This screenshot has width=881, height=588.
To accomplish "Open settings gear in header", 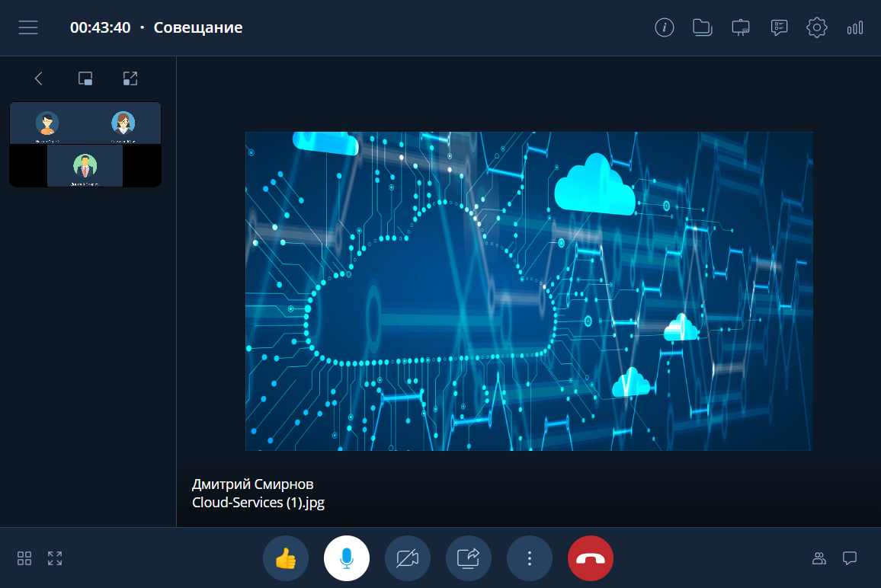I will (816, 27).
